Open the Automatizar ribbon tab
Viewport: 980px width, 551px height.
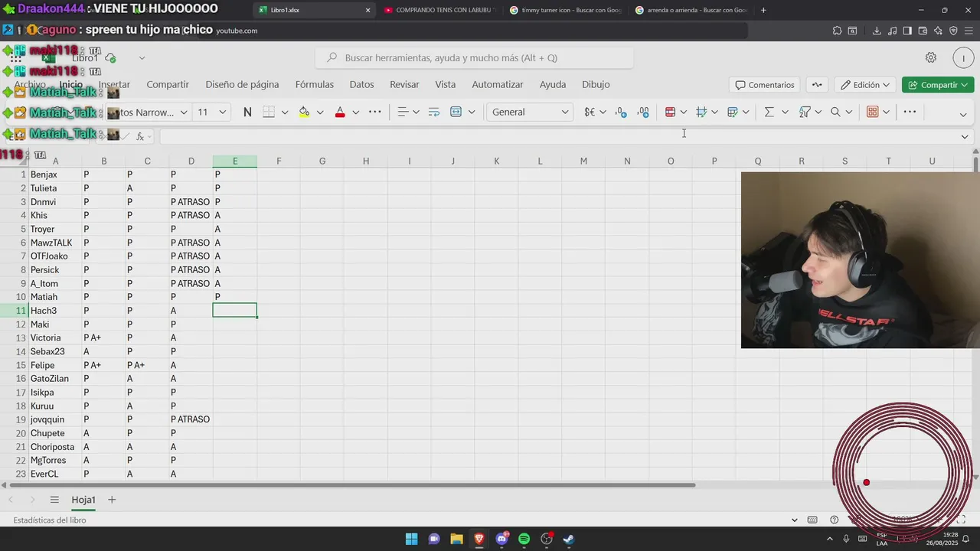(498, 84)
